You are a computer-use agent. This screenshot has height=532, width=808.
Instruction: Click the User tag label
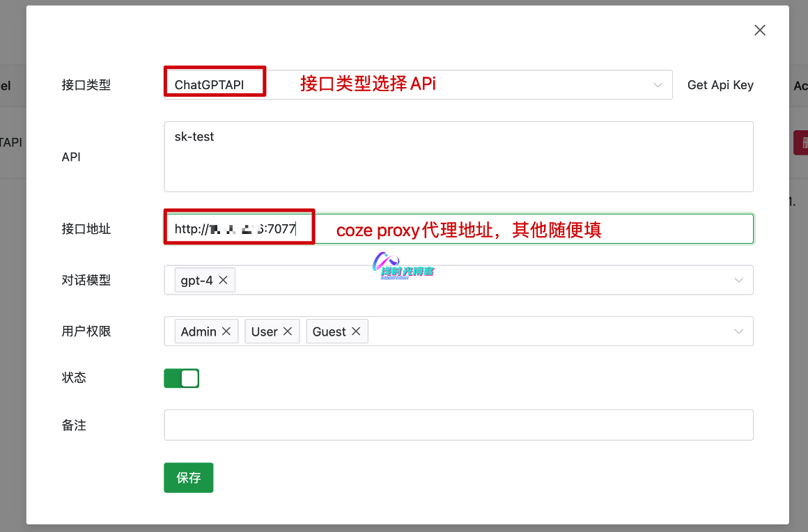[265, 331]
